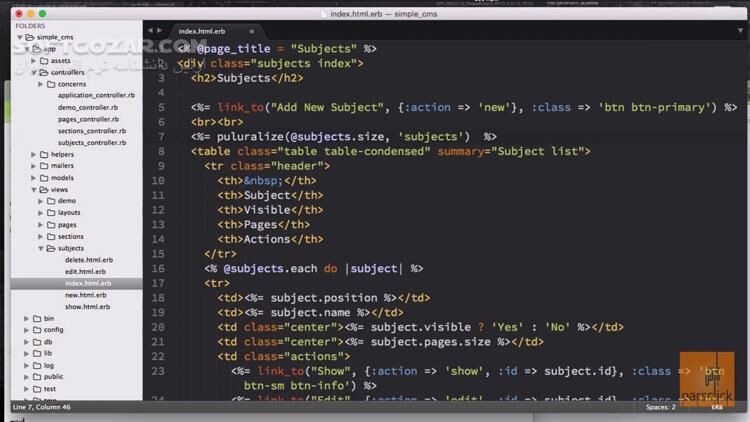Open application_controller.rb file
Image resolution: width=750 pixels, height=422 pixels.
96,96
